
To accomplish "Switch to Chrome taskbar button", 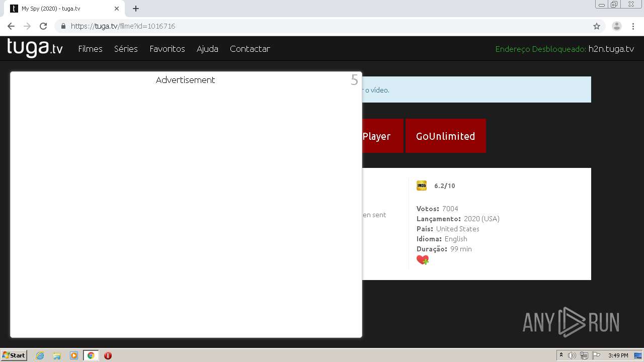I will pos(91,355).
